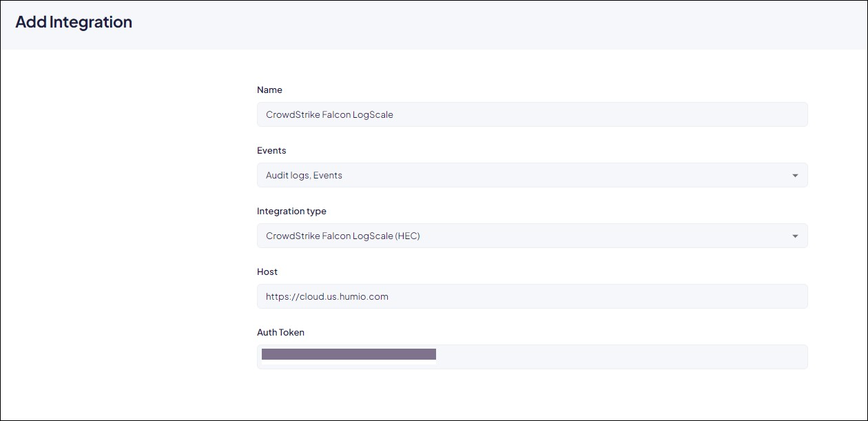This screenshot has width=868, height=421.
Task: Click the Host input field
Action: 532,296
